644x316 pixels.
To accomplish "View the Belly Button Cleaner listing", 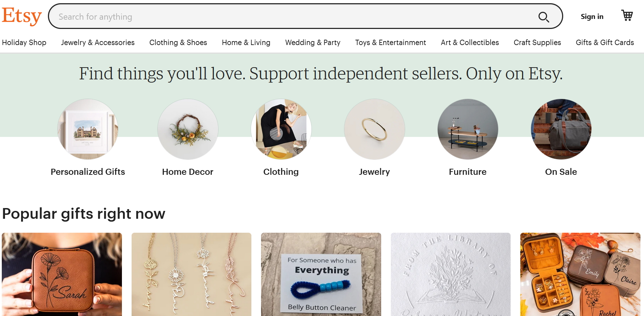I will [x=321, y=274].
